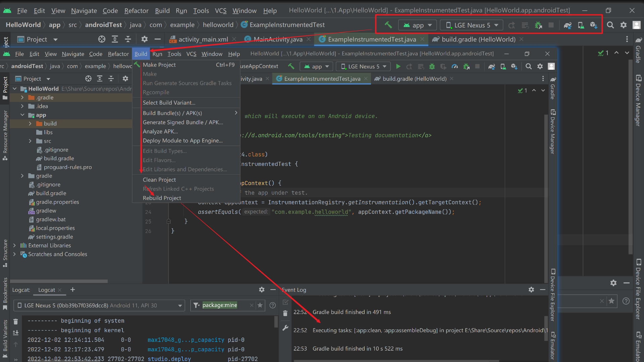644x362 pixels.
Task: Clear logcat with the trash icon
Action: (x=16, y=321)
